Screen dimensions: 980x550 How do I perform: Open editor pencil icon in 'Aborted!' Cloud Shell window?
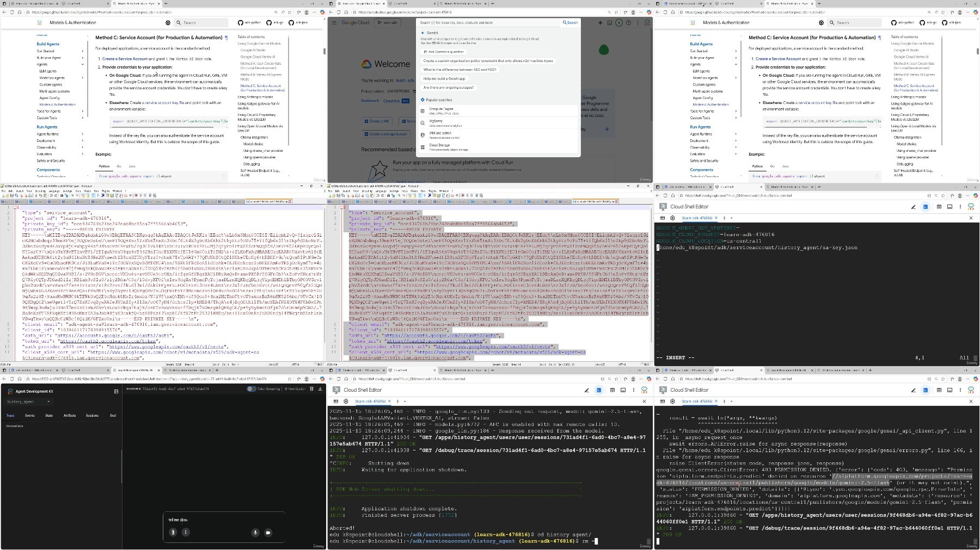pos(587,390)
